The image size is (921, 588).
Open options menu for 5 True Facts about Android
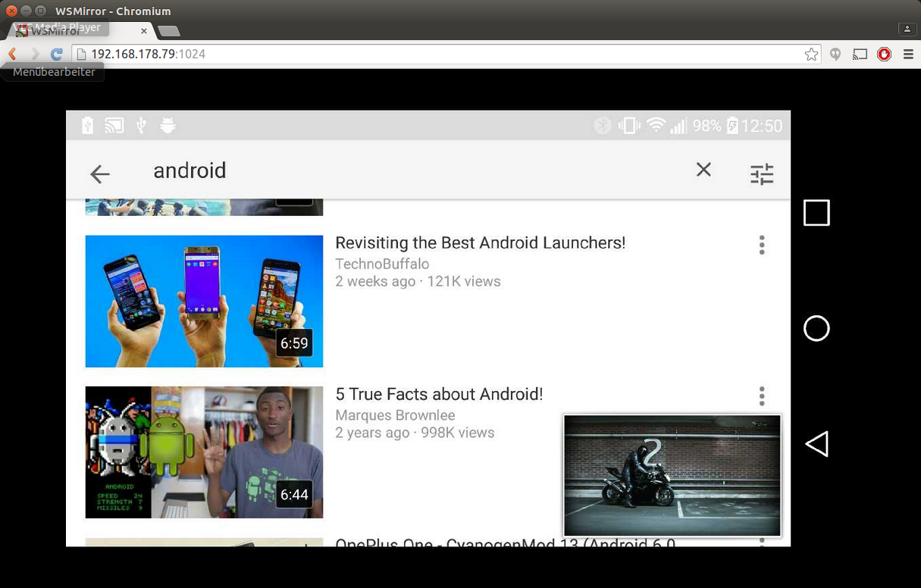point(762,396)
